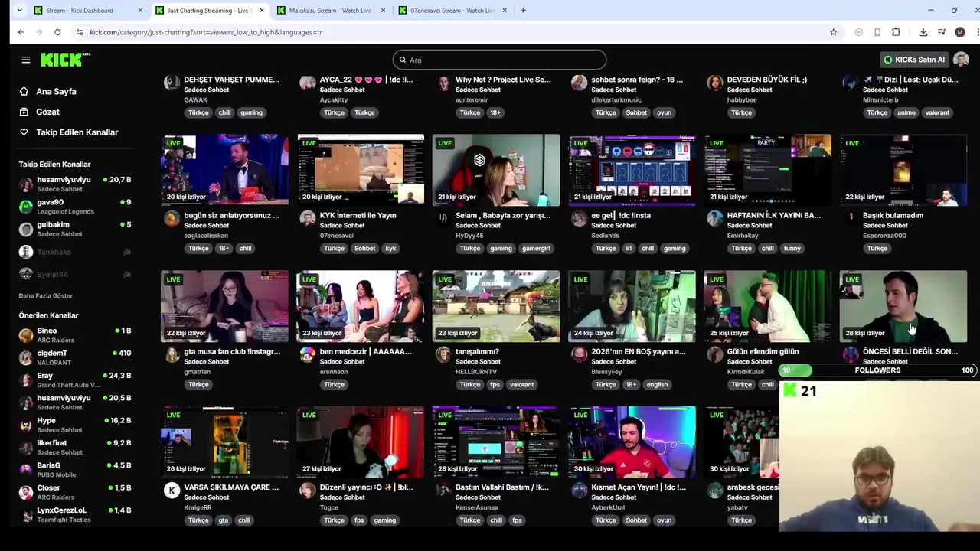Open Tugce channel name link
The height and width of the screenshot is (551, 980).
click(x=328, y=507)
